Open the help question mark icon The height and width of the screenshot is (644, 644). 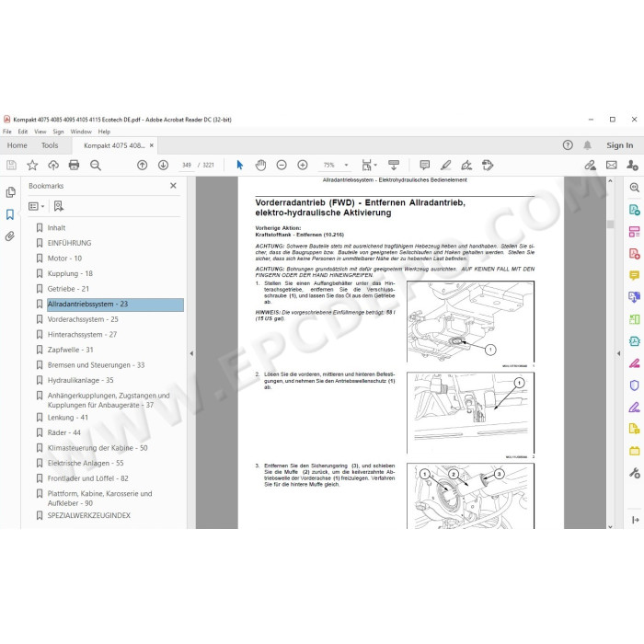pyautogui.click(x=568, y=145)
